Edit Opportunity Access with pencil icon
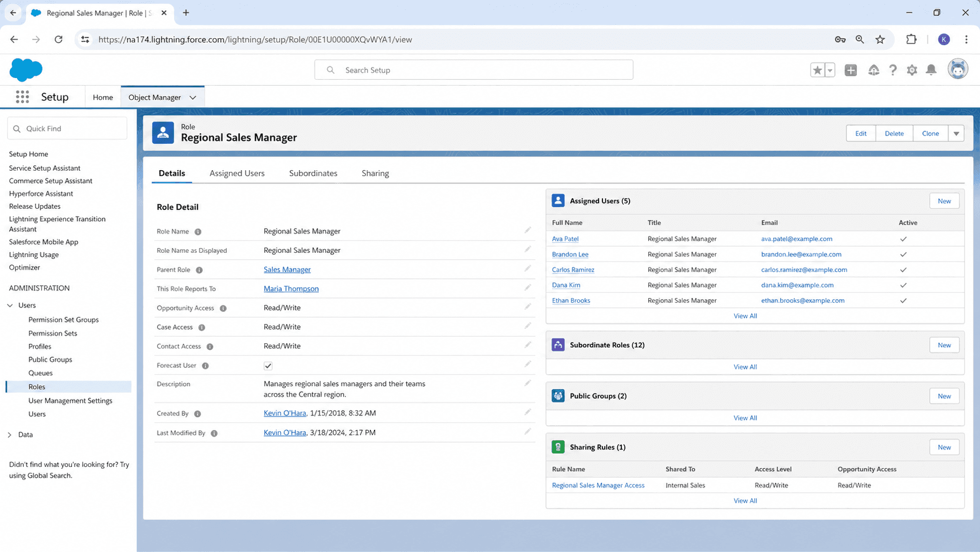 point(528,307)
